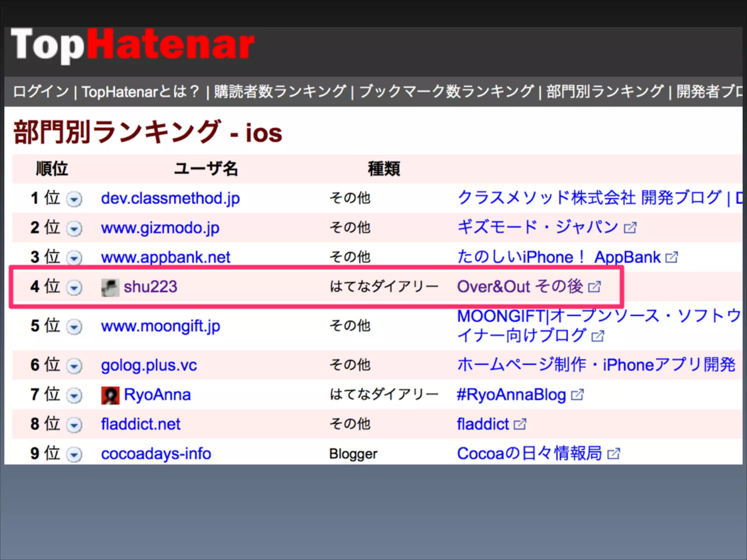Click the cocoadays-info user link

pos(156,454)
